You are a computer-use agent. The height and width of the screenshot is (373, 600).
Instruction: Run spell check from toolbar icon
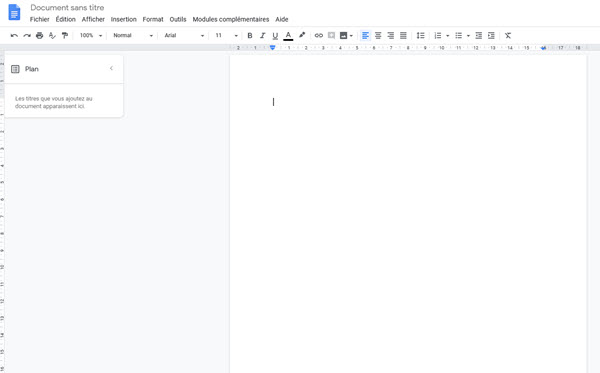[52, 36]
